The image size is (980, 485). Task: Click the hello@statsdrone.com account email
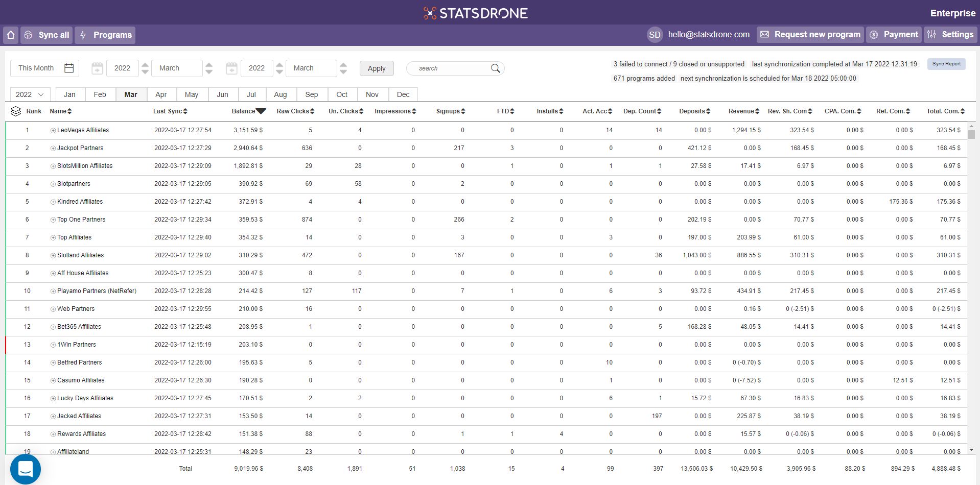click(x=709, y=35)
